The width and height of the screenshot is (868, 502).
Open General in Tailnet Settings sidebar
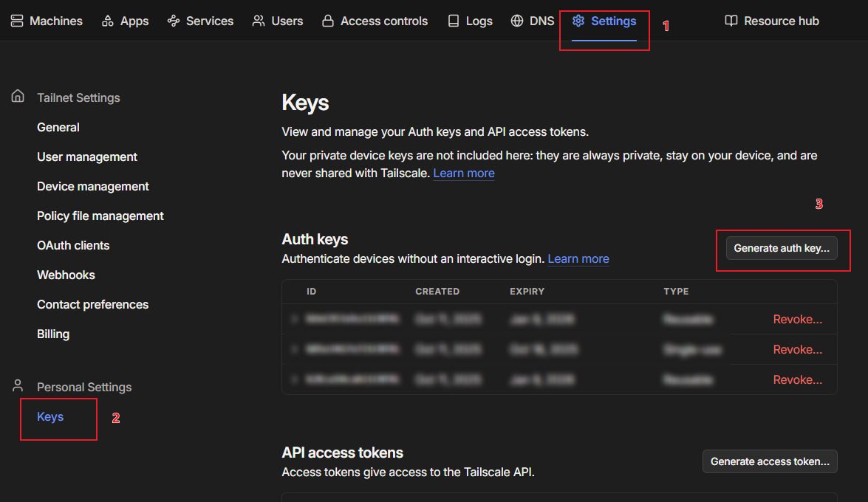point(58,127)
